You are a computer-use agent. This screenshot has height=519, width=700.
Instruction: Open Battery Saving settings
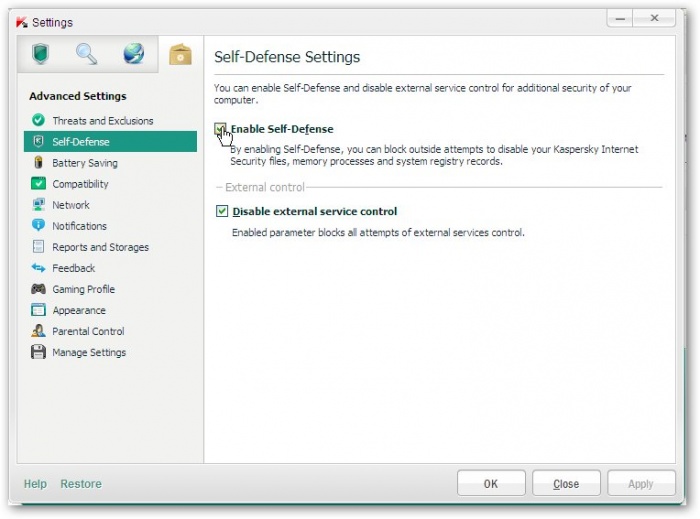coord(110,162)
